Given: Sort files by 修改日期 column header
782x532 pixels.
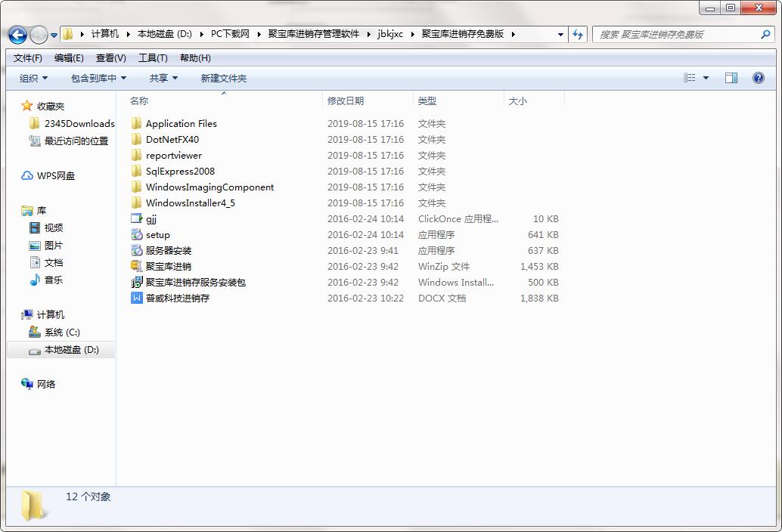Looking at the screenshot, I should tap(346, 101).
